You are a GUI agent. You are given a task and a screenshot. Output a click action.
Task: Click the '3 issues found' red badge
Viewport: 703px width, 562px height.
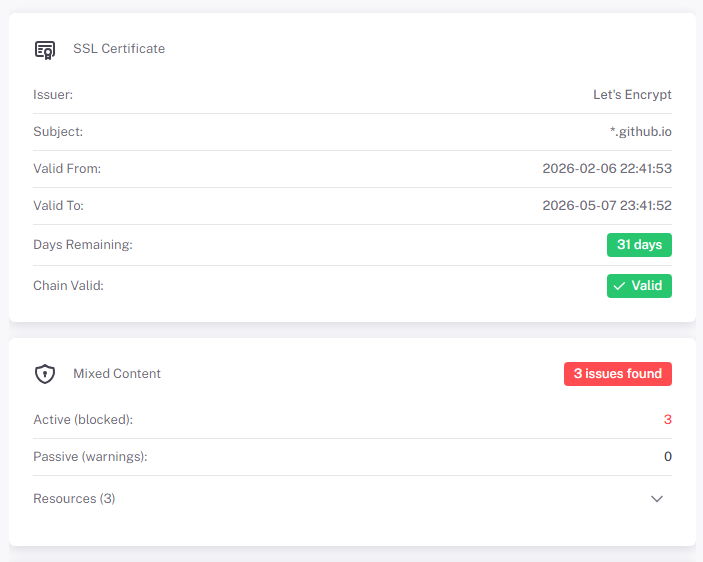tap(617, 374)
